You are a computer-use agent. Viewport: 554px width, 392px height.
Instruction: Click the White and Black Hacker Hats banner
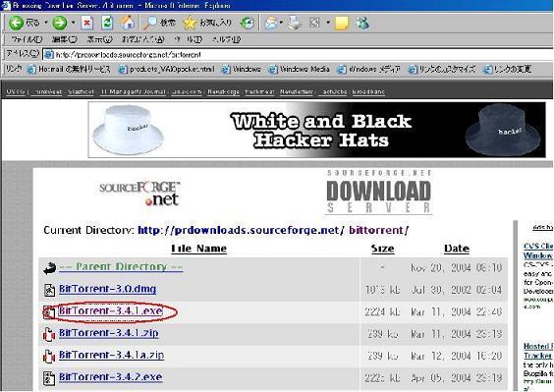click(317, 130)
